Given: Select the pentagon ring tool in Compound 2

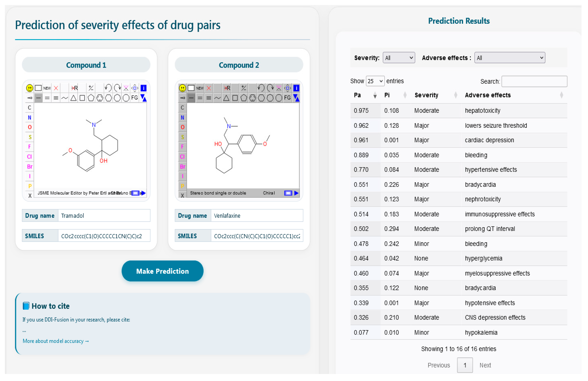Looking at the screenshot, I should (x=244, y=98).
